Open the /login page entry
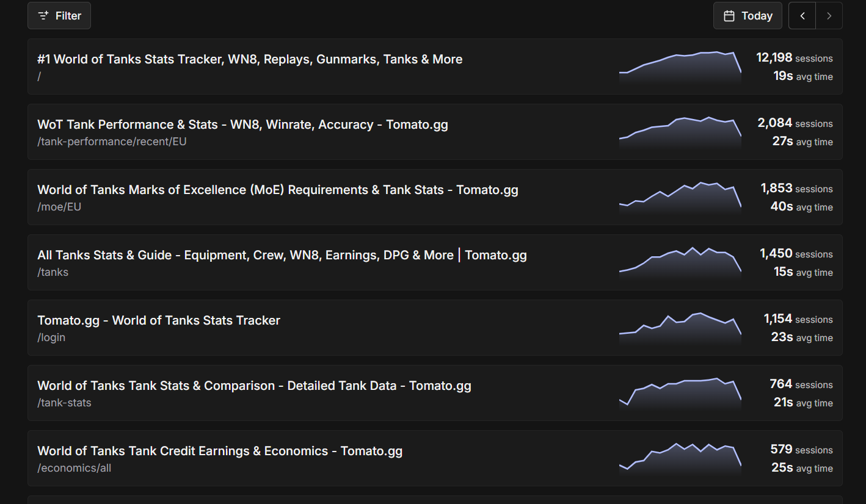Image resolution: width=866 pixels, height=504 pixels. [x=51, y=337]
